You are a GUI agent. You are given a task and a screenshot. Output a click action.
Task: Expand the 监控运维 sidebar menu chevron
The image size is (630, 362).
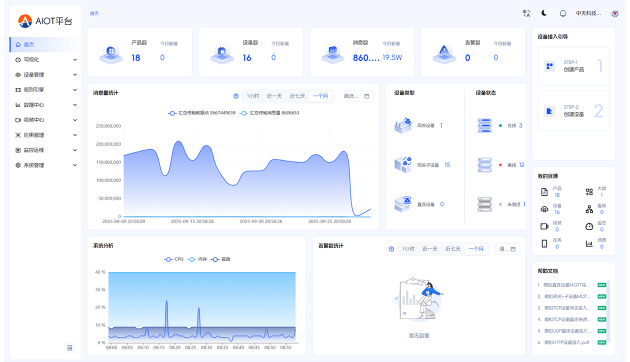(75, 150)
